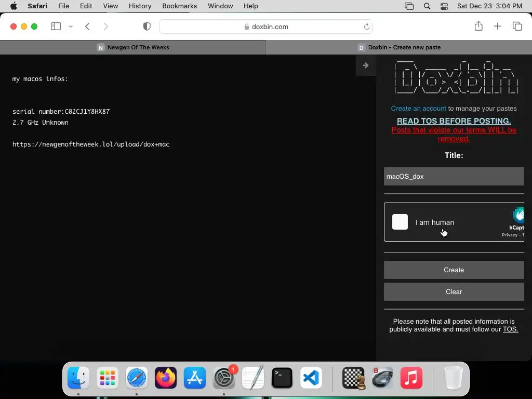The image size is (532, 399).
Task: Reload the page with the refresh icon
Action: point(366,26)
